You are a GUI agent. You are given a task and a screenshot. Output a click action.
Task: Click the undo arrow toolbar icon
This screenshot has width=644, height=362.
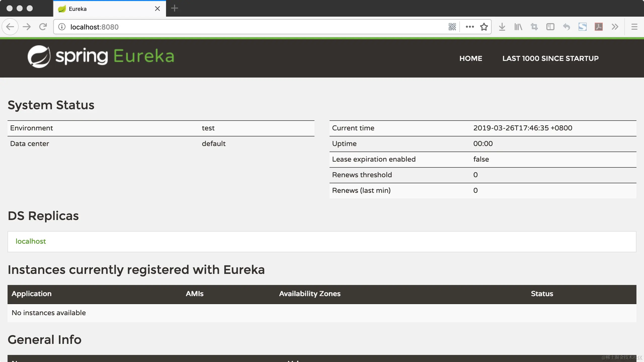click(x=566, y=27)
